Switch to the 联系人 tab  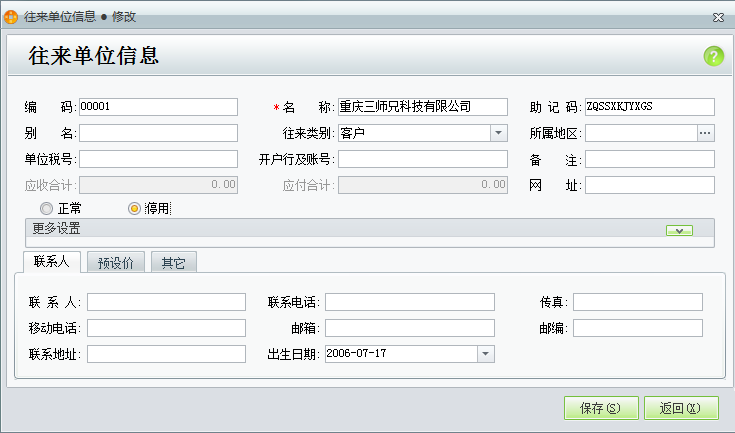[x=51, y=261]
